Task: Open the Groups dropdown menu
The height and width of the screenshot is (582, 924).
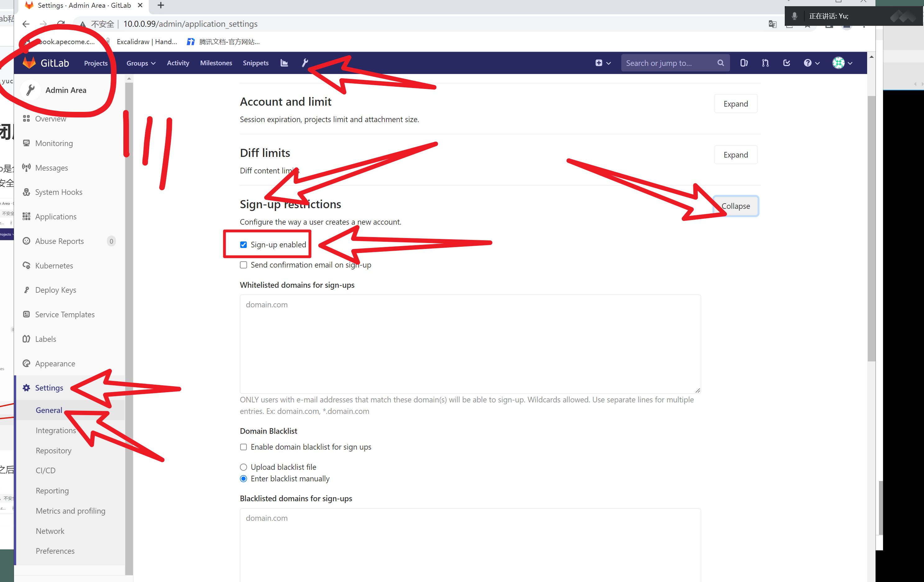Action: pyautogui.click(x=140, y=63)
